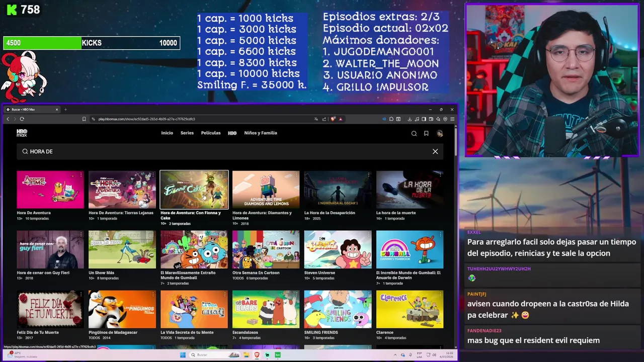Toggle the browser sidebar panel icon

pos(424,119)
